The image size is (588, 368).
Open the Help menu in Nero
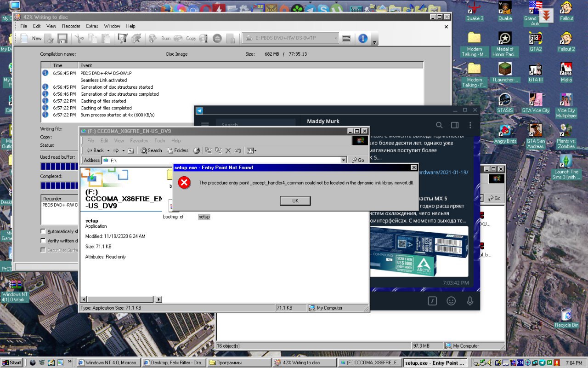coord(131,26)
